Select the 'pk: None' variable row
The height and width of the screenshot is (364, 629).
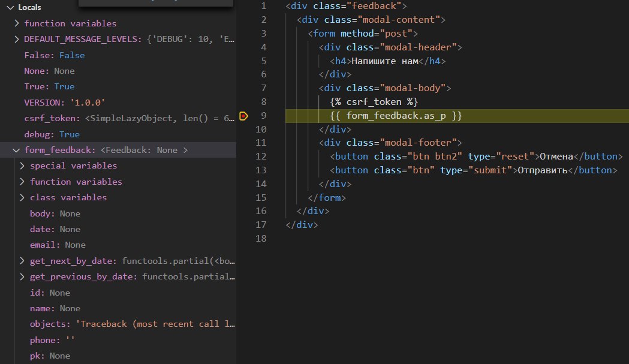tap(118, 356)
